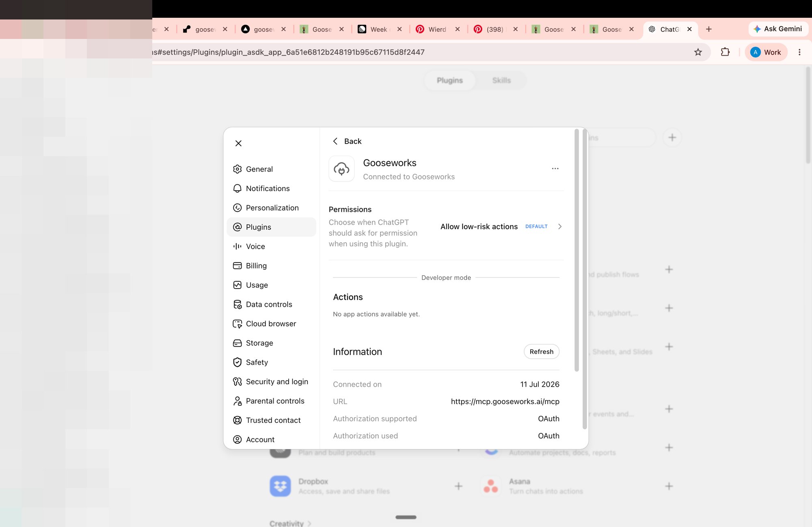The width and height of the screenshot is (812, 527).
Task: Click the General gear icon
Action: point(238,169)
